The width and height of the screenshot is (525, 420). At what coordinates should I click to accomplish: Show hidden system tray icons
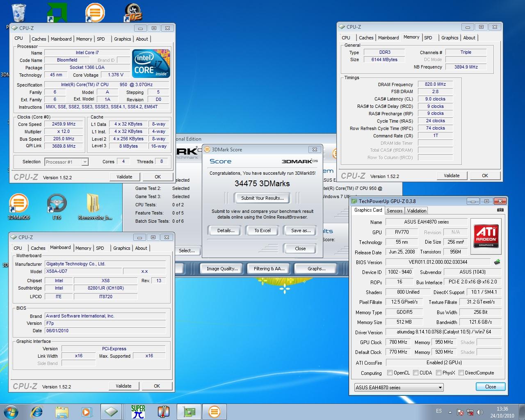tap(450, 412)
